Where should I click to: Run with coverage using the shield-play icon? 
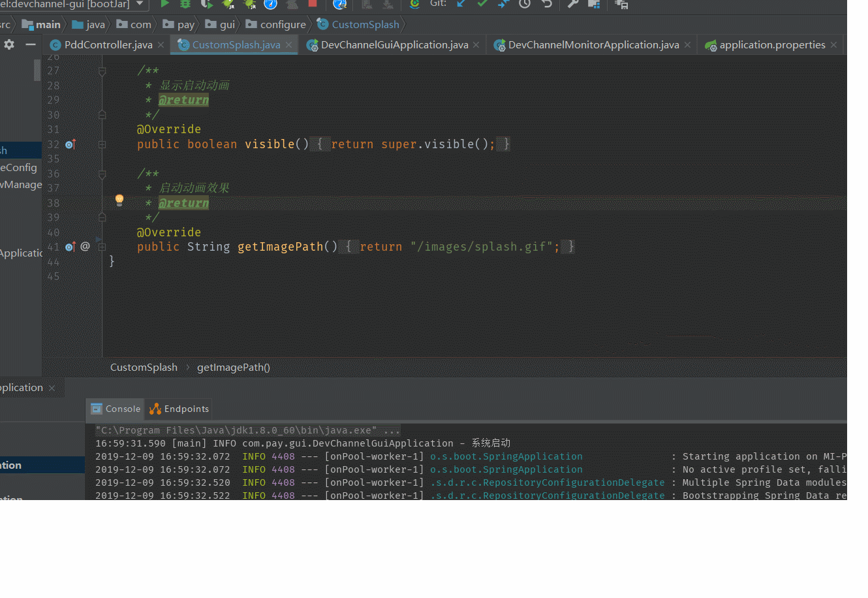coord(206,4)
